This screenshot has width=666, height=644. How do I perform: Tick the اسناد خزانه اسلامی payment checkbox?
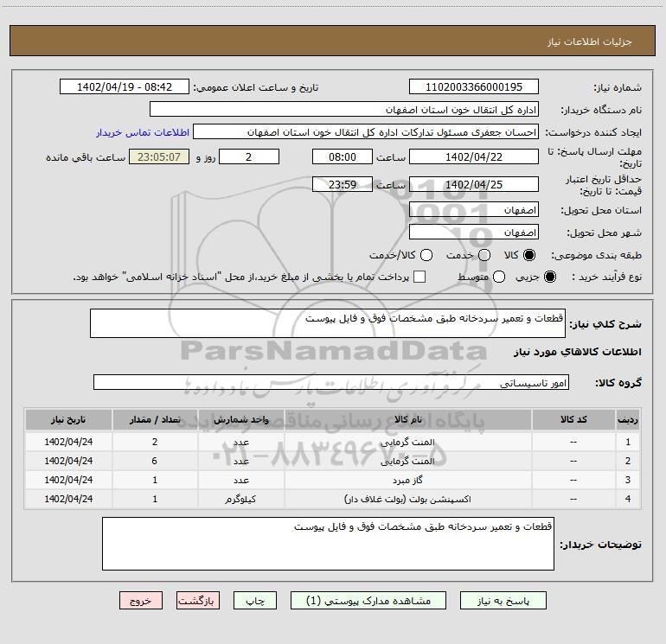419,277
